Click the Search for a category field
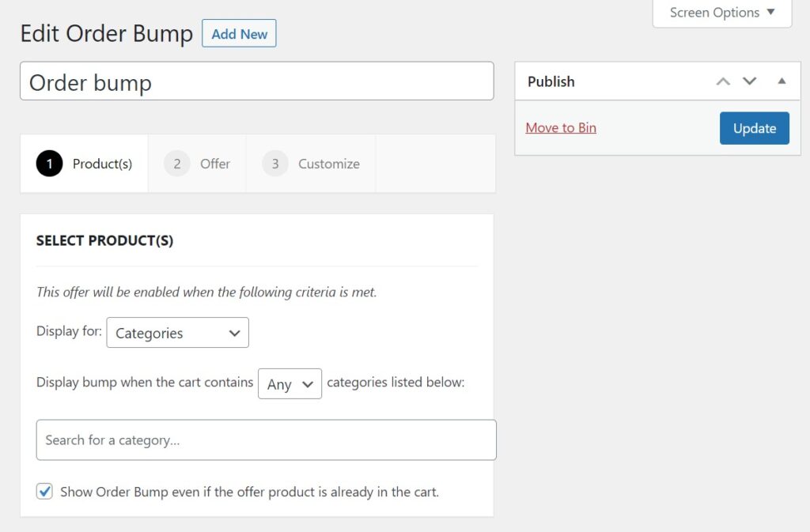 [266, 440]
